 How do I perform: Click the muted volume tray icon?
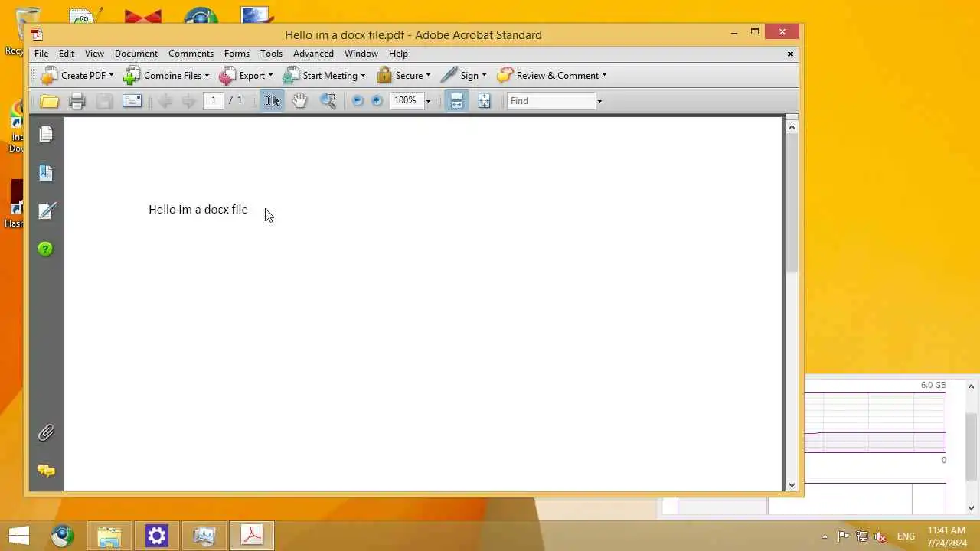coord(880,536)
